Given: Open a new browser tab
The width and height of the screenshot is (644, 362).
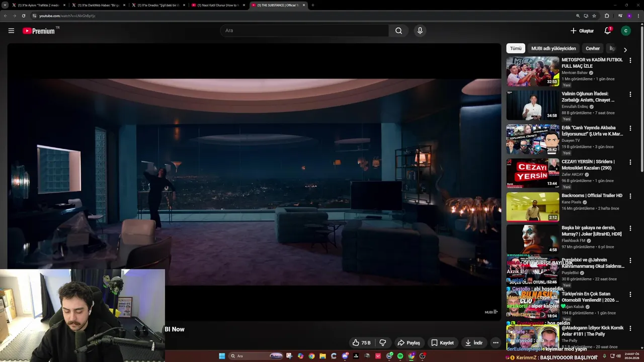Looking at the screenshot, I should pyautogui.click(x=312, y=5).
